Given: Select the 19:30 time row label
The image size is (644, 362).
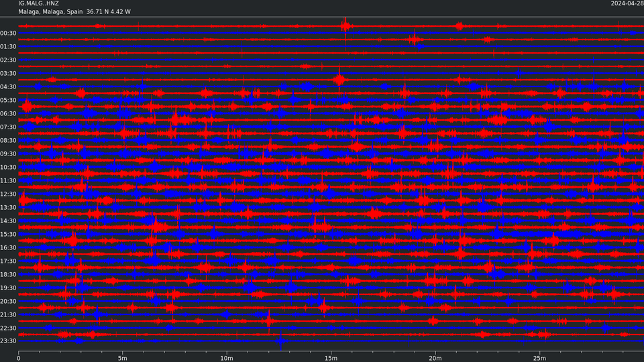Looking at the screenshot, I should (x=8, y=288).
